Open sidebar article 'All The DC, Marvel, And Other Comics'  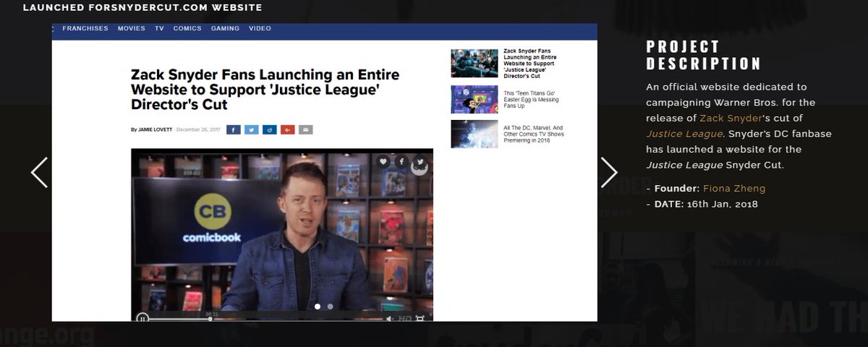click(x=534, y=134)
